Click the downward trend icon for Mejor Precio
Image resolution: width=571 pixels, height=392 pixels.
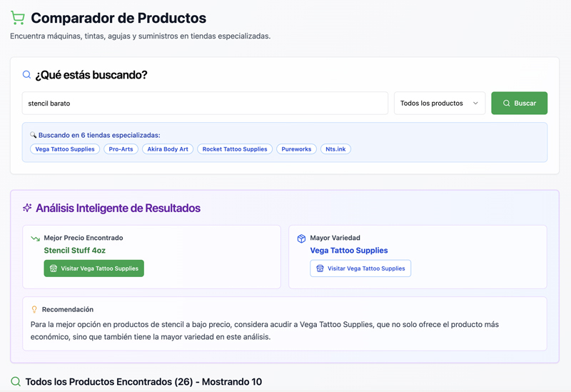click(35, 238)
